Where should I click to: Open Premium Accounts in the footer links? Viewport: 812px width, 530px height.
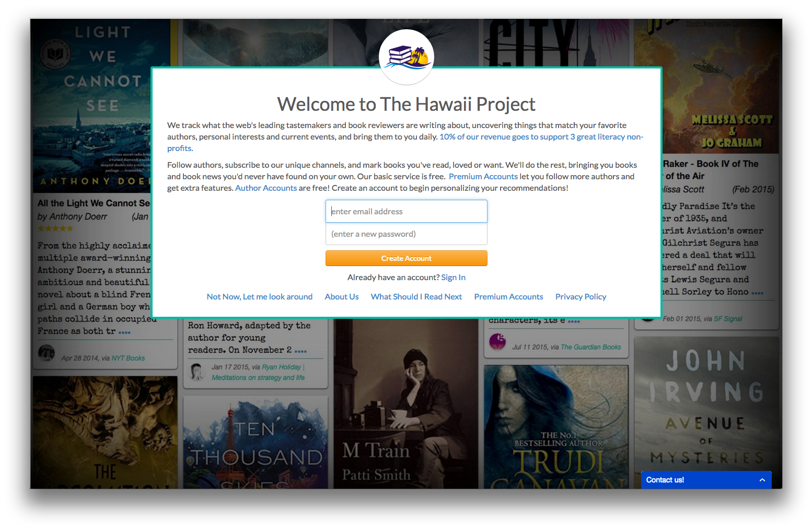point(508,297)
